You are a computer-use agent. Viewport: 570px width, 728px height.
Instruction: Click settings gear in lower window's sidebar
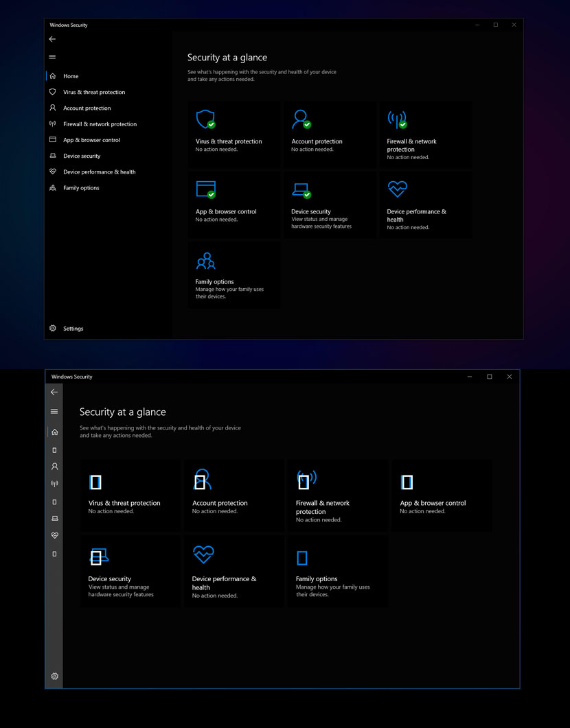54,676
